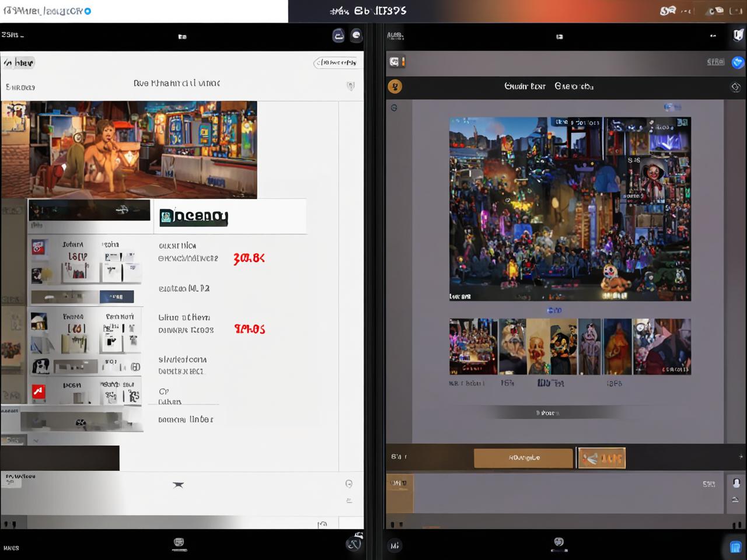Click the white square icon with orange bar
The height and width of the screenshot is (560, 747).
click(x=396, y=62)
